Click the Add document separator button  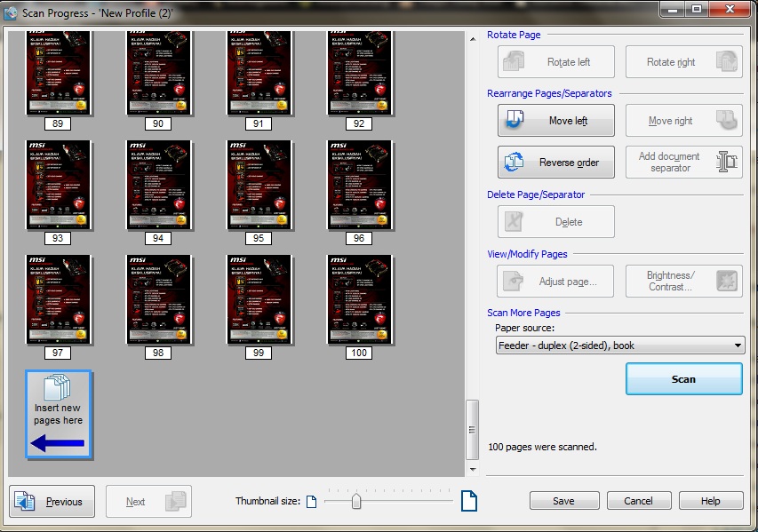click(x=683, y=163)
